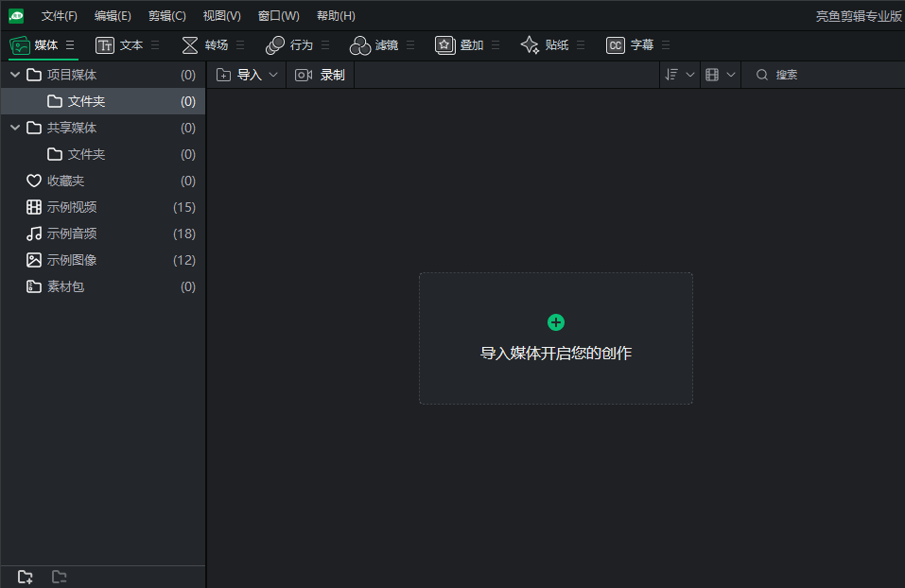Viewport: 905px width, 588px height.
Task: Open the 文件(F) menu
Action: (59, 16)
